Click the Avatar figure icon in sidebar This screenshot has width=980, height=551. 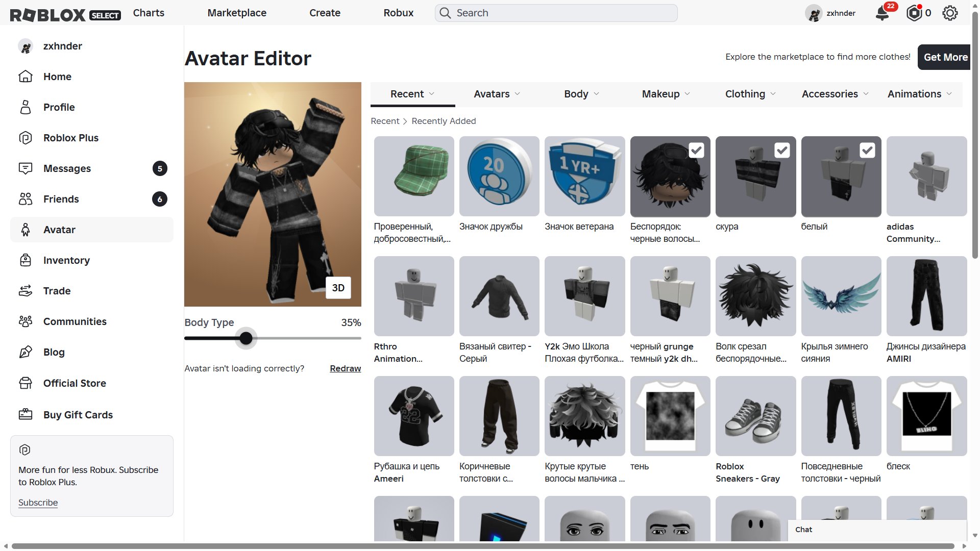[26, 230]
